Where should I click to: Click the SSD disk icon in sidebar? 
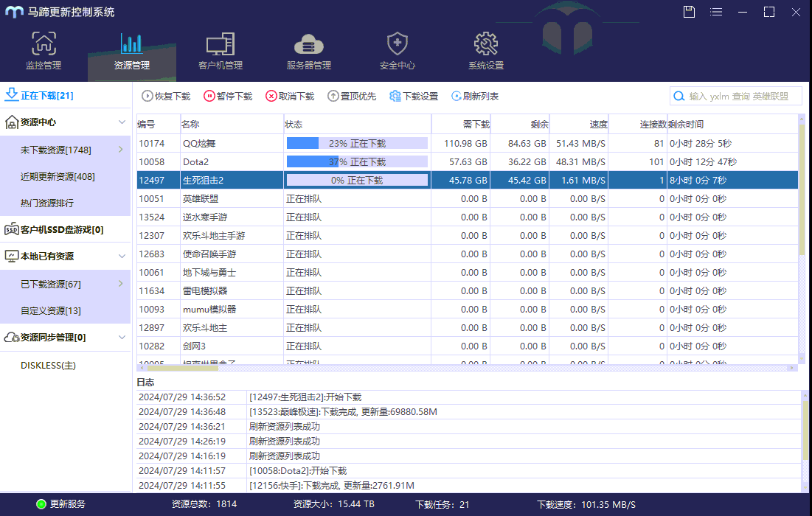(11, 229)
